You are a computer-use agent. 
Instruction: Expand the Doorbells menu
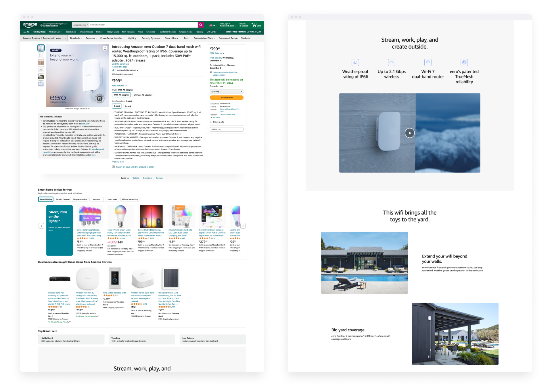(76, 38)
